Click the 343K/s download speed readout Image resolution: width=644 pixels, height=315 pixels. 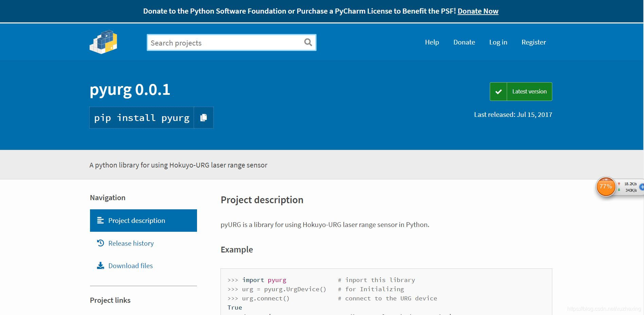(631, 190)
